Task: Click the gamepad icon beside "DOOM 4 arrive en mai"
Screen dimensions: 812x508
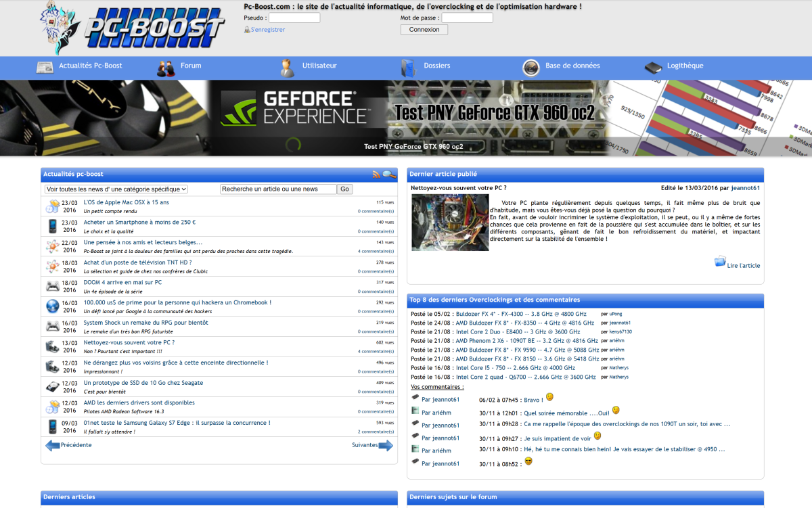Action: [x=53, y=286]
